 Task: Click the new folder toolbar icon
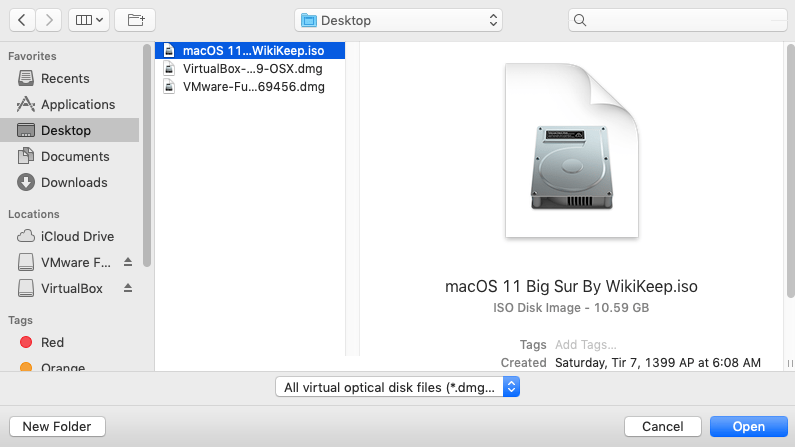(135, 20)
